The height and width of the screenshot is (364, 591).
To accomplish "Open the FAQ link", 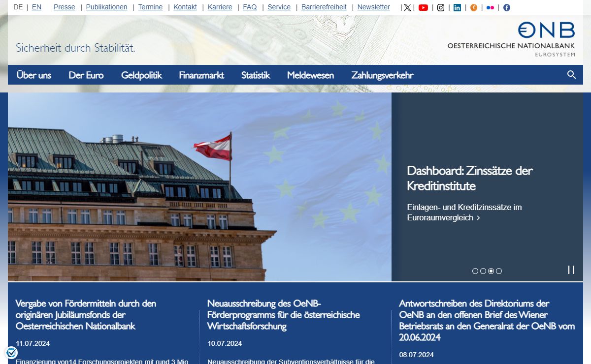I will click(250, 7).
